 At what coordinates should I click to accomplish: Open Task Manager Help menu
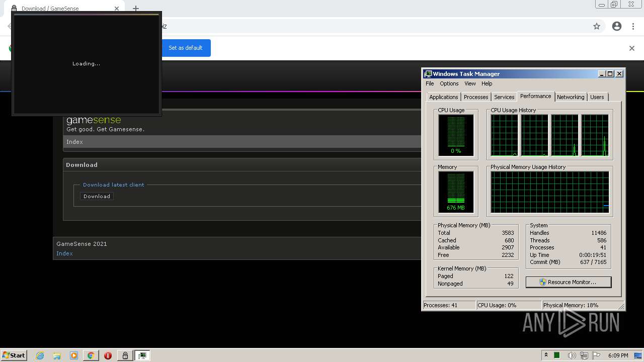point(487,83)
